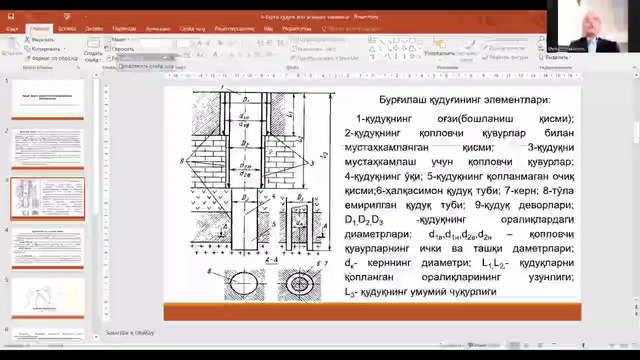Click the Reset (Сбросить) slide button
This screenshot has height=360, width=640.
[x=120, y=49]
